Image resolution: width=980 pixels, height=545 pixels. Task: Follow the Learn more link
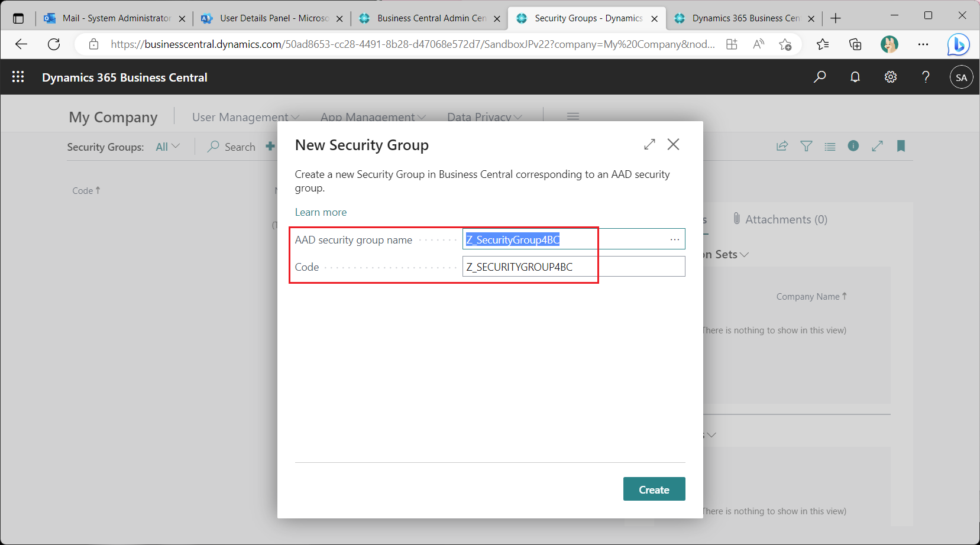321,212
